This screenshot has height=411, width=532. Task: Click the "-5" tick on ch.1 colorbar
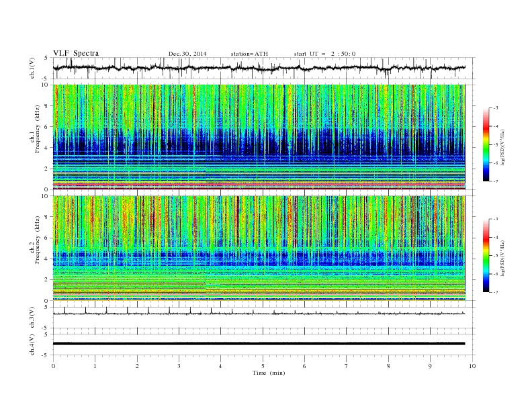(496, 145)
